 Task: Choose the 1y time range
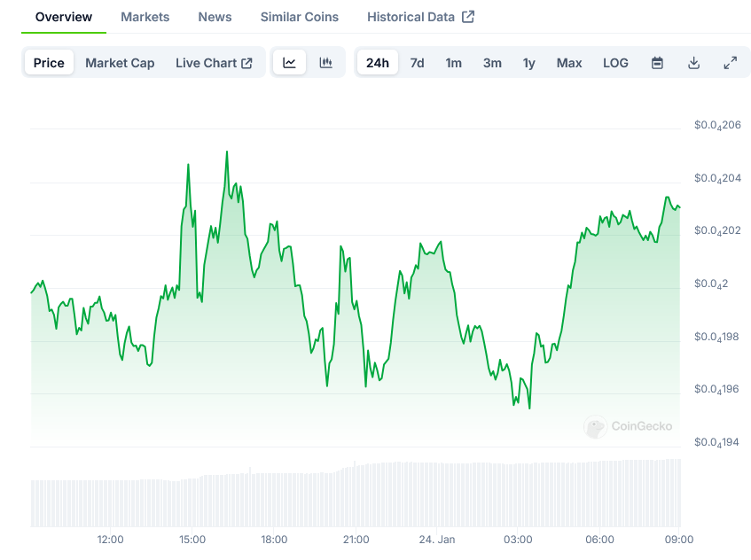pyautogui.click(x=528, y=63)
